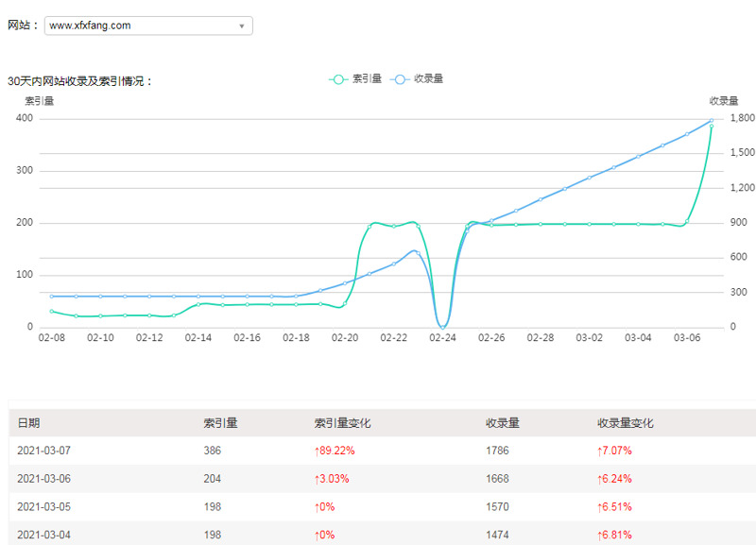Toggle the 索引量 legend series marker
756x545 pixels.
[x=339, y=79]
